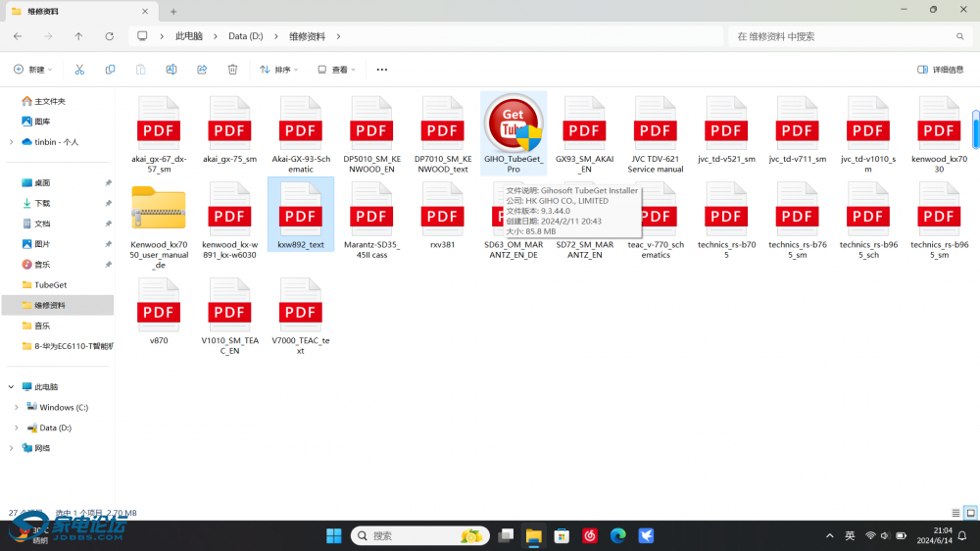
Task: Click the Cut scissors icon
Action: 79,70
